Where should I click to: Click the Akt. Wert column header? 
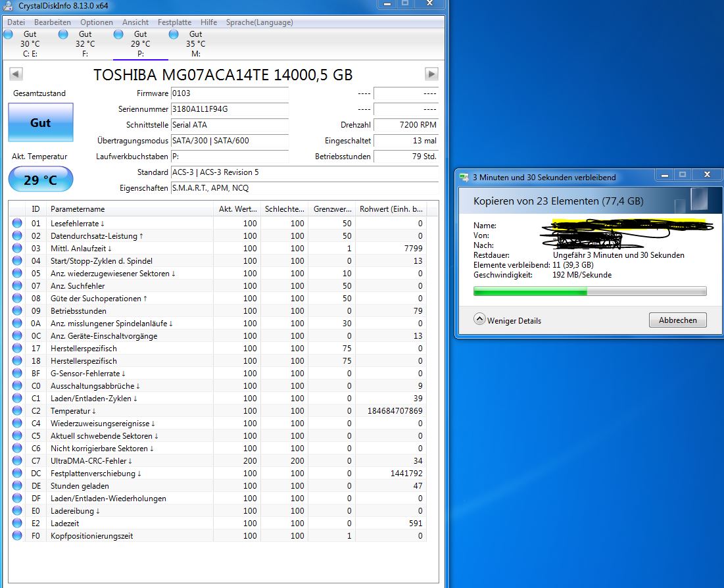coord(237,208)
